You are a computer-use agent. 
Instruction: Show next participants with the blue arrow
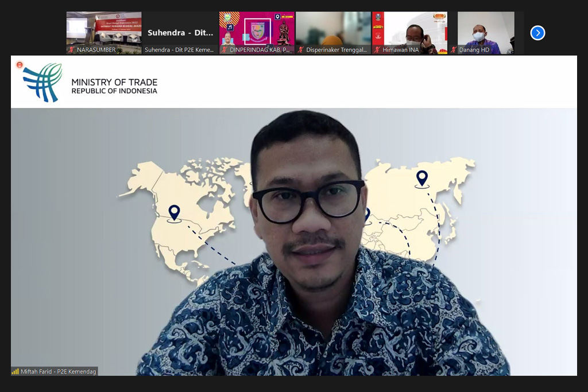tap(537, 33)
